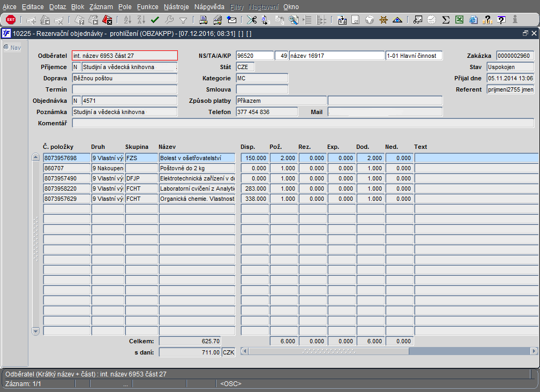Click the Stav field showing Uspokojen
This screenshot has height=392, width=540.
click(x=511, y=67)
